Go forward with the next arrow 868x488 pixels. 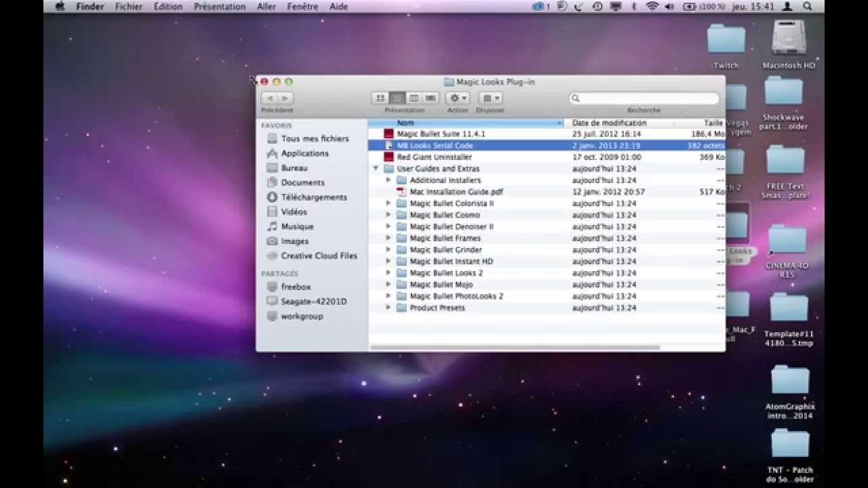pyautogui.click(x=285, y=98)
